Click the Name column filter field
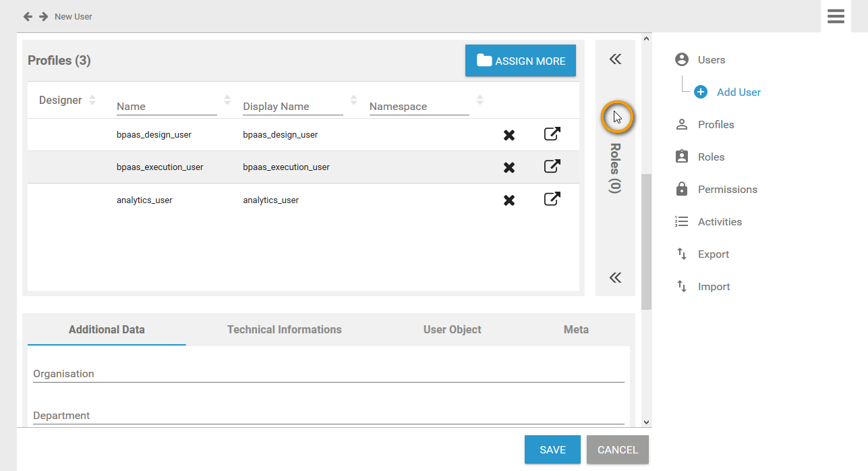Image resolution: width=868 pixels, height=471 pixels. [x=166, y=107]
